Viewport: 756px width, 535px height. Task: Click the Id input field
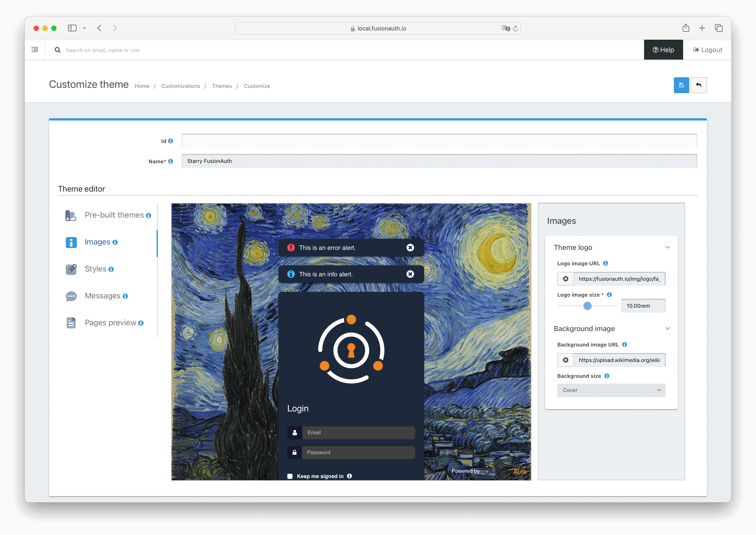click(x=439, y=141)
